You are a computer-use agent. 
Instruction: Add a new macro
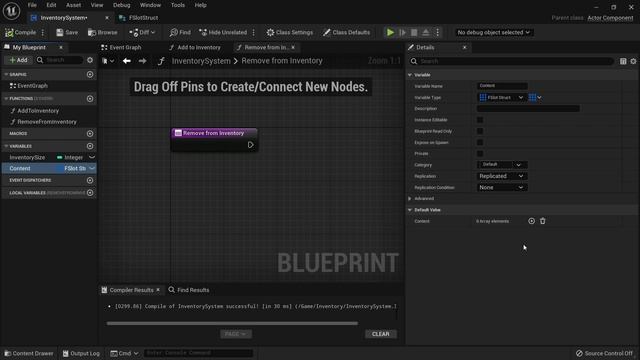[90, 133]
